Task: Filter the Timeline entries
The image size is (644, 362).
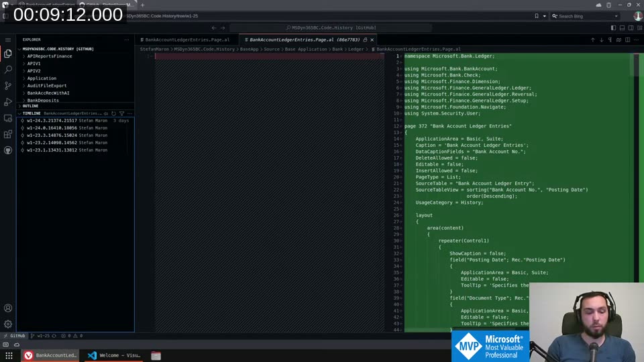Action: [x=122, y=113]
